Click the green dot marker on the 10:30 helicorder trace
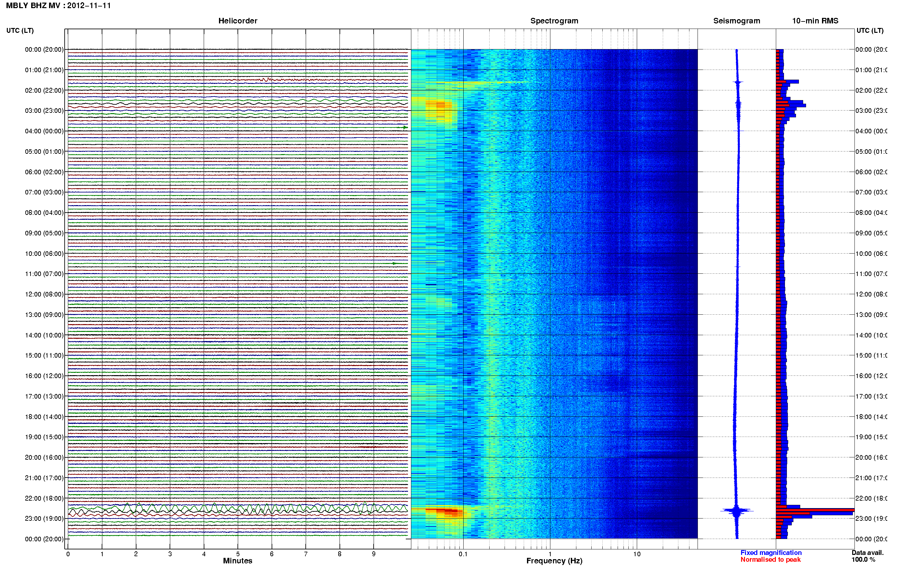The width and height of the screenshot is (924, 578). (394, 263)
